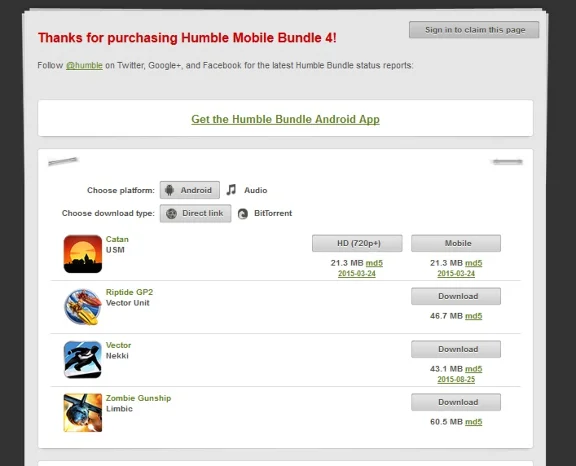Click the Vector game icon

83,360
